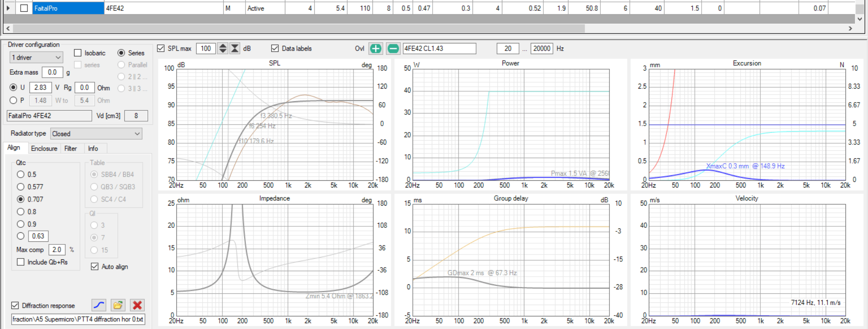Click the custom Qtc 0.63 field
This screenshot has width=868, height=329.
(x=38, y=236)
